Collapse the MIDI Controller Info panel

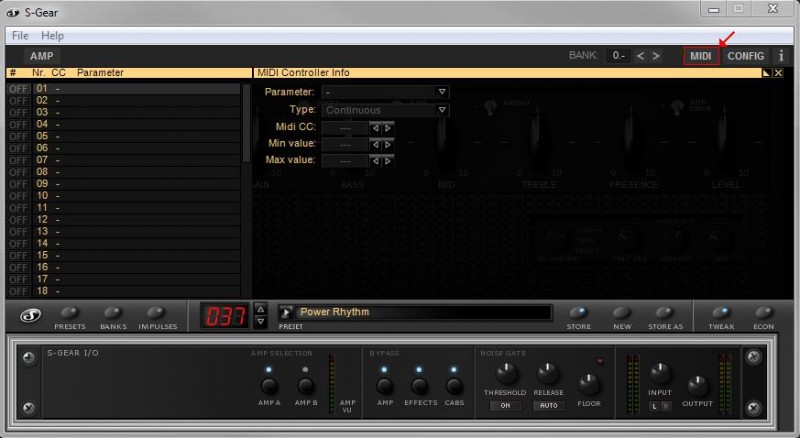point(766,73)
